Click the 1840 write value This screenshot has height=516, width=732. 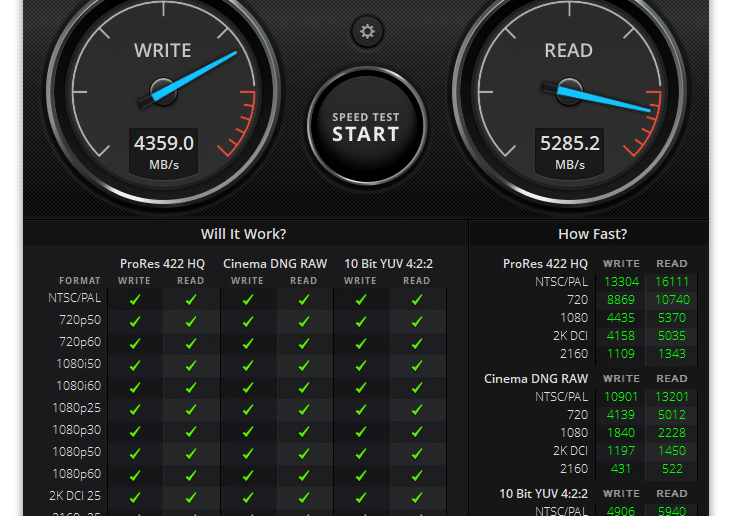(x=621, y=432)
